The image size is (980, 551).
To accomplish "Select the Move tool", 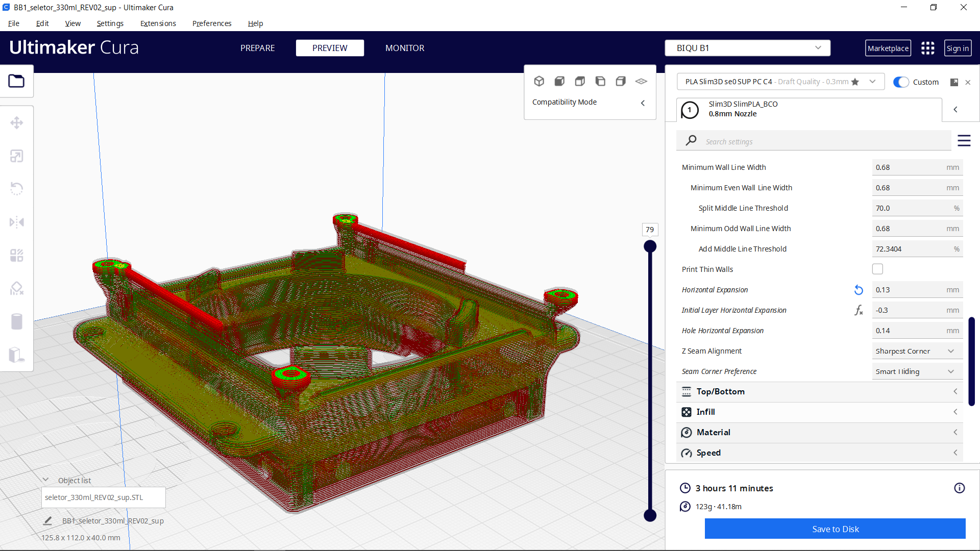I will pos(16,123).
